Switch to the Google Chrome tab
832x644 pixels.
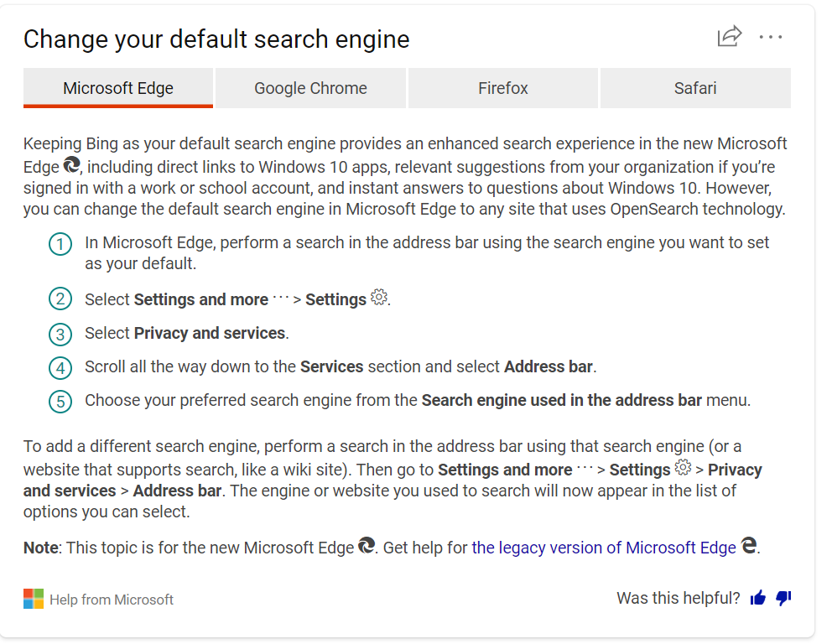310,87
